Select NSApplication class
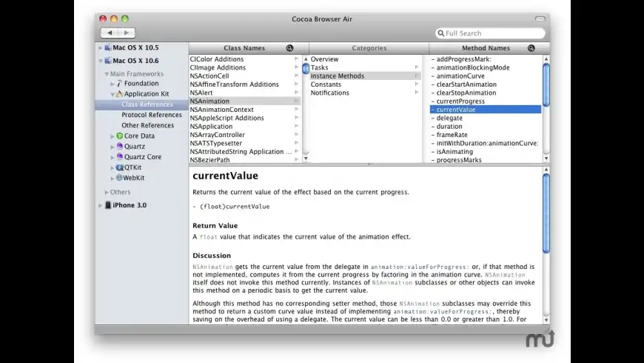The height and width of the screenshot is (363, 644). click(x=211, y=127)
